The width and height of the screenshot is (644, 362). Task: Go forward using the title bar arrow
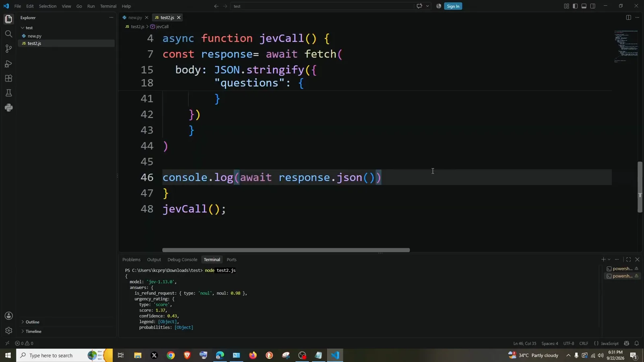click(225, 6)
